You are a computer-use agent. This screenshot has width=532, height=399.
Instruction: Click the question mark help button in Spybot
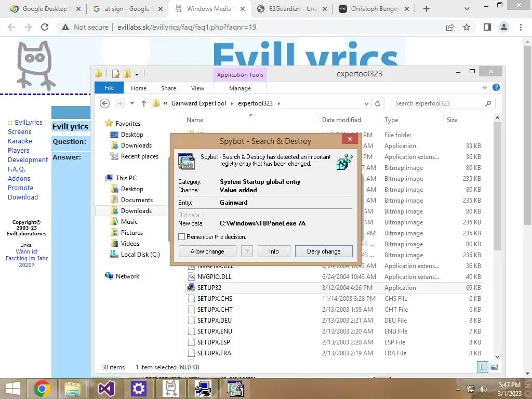pos(247,251)
